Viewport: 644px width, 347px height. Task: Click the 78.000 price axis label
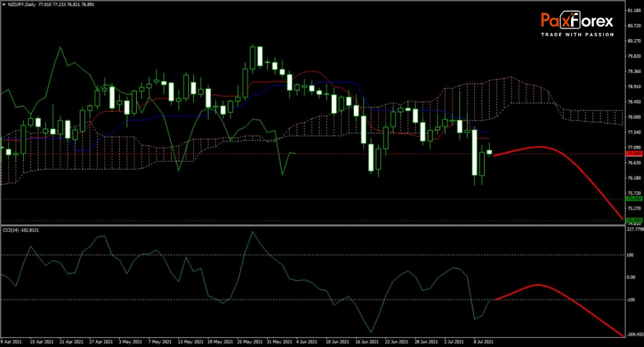[634, 117]
